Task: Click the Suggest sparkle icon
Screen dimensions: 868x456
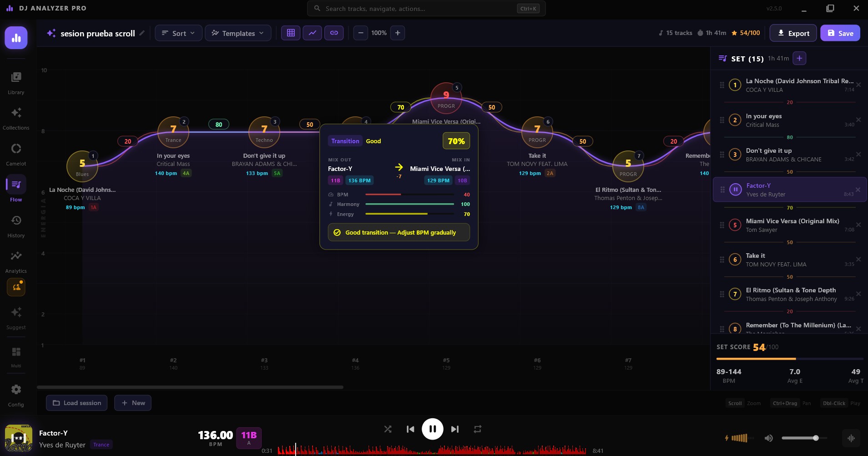Action: coord(16,313)
